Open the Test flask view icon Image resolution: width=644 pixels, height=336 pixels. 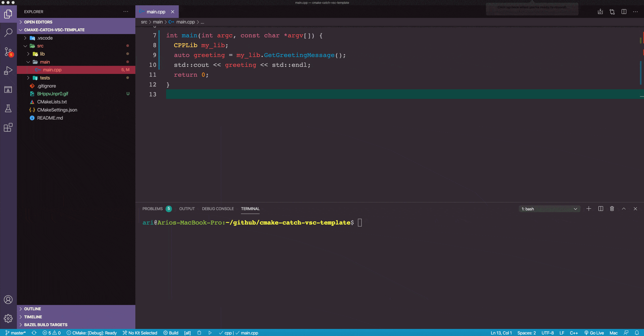point(8,108)
